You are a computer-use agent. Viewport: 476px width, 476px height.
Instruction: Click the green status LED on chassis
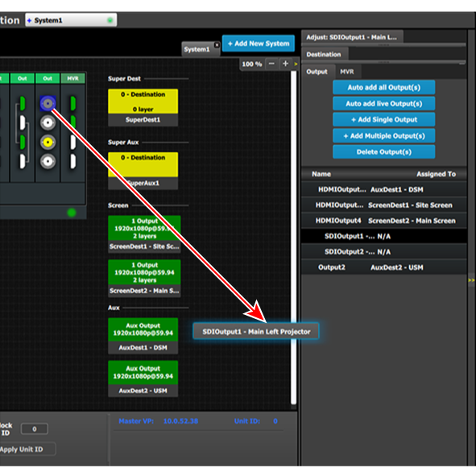(72, 213)
